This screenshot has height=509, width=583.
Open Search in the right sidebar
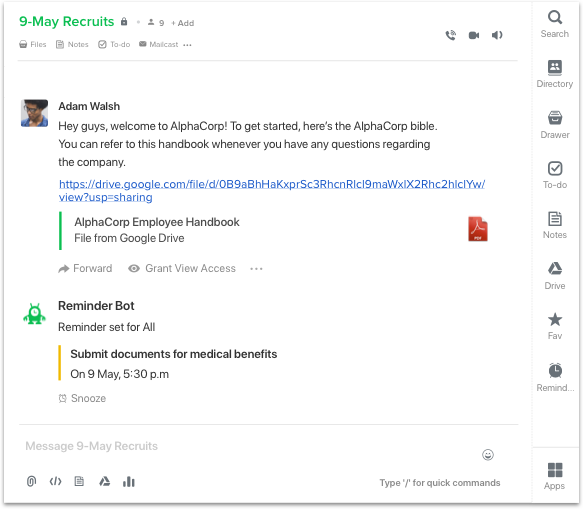click(x=554, y=24)
